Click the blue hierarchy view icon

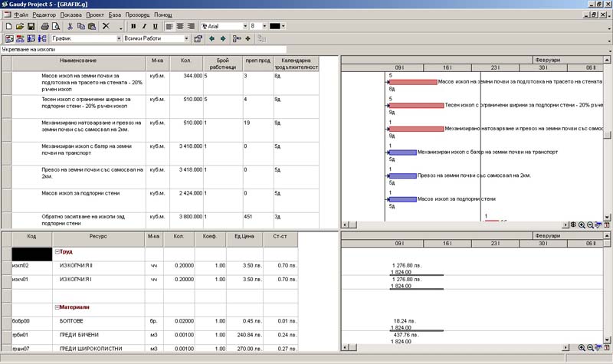(x=42, y=38)
